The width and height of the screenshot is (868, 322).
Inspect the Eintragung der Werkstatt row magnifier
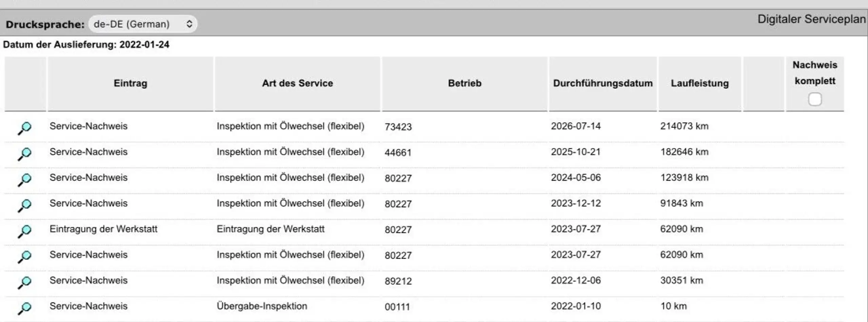[24, 232]
